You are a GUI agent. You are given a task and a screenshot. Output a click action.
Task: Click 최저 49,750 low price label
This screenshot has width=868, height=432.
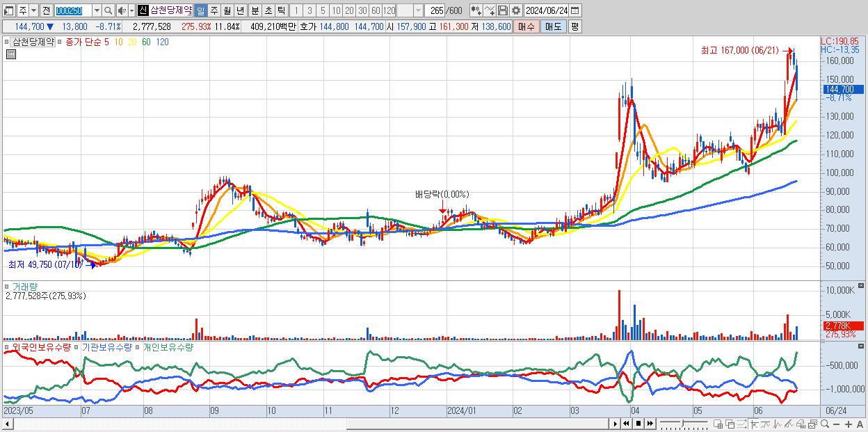point(45,265)
